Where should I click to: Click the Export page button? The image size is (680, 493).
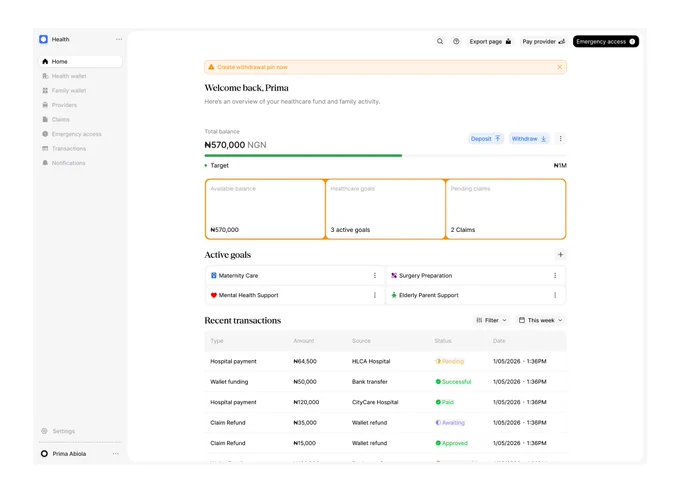pyautogui.click(x=490, y=42)
